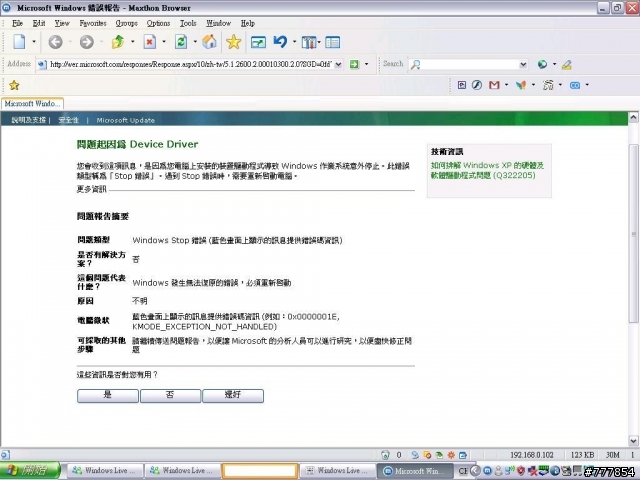Refresh the page with the green arrows icon
The width and height of the screenshot is (640, 480).
[181, 42]
